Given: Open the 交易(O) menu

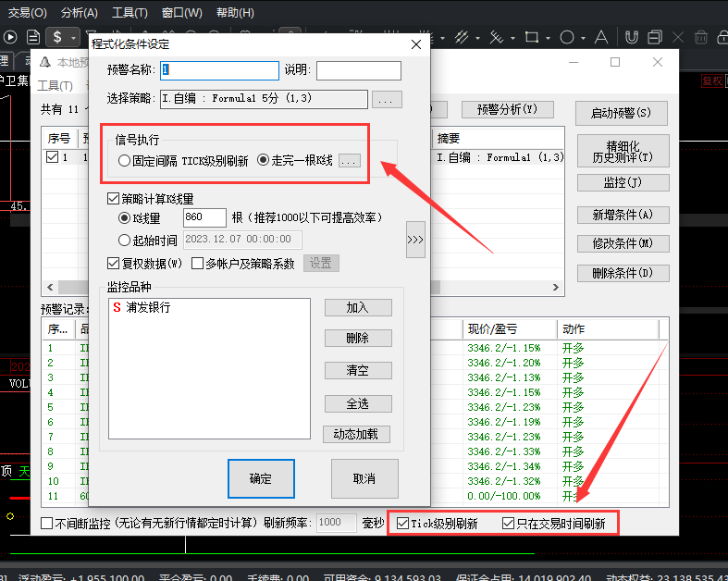Looking at the screenshot, I should (x=28, y=13).
